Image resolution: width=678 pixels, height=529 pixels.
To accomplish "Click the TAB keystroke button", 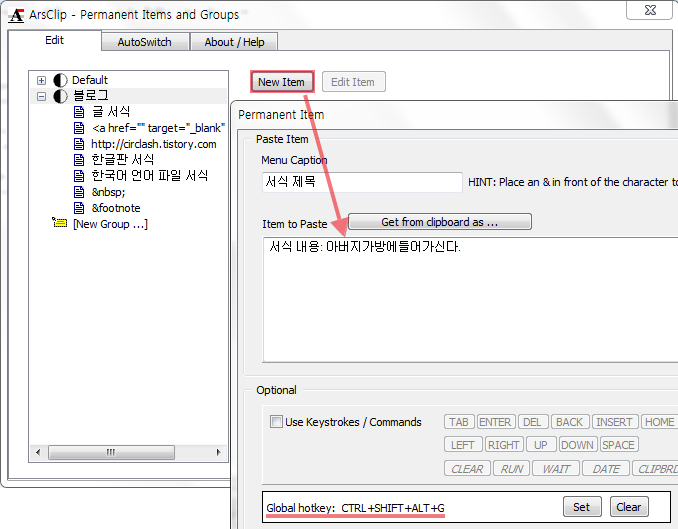I will tap(459, 422).
